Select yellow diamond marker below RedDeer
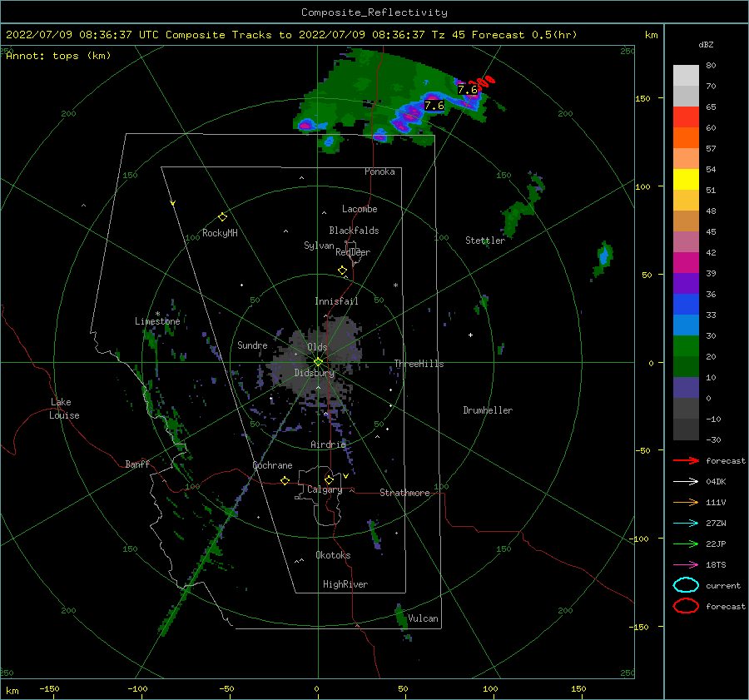This screenshot has height=700, width=749. coord(342,271)
